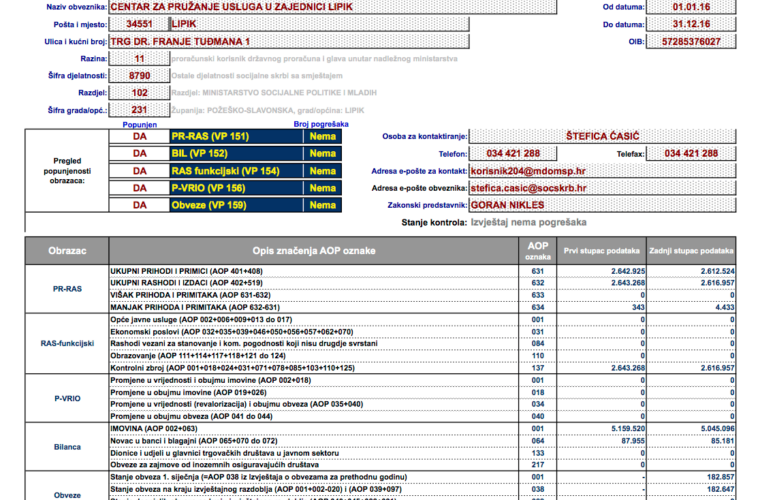Screen dimensions: 760x500
Task: Select the Razina field with value 11
Action: pyautogui.click(x=139, y=58)
